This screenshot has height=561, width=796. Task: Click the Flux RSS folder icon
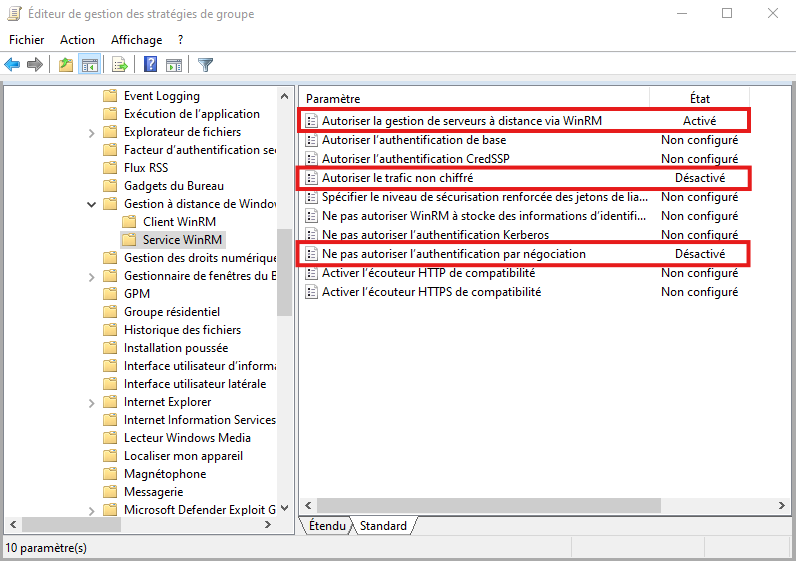click(110, 168)
